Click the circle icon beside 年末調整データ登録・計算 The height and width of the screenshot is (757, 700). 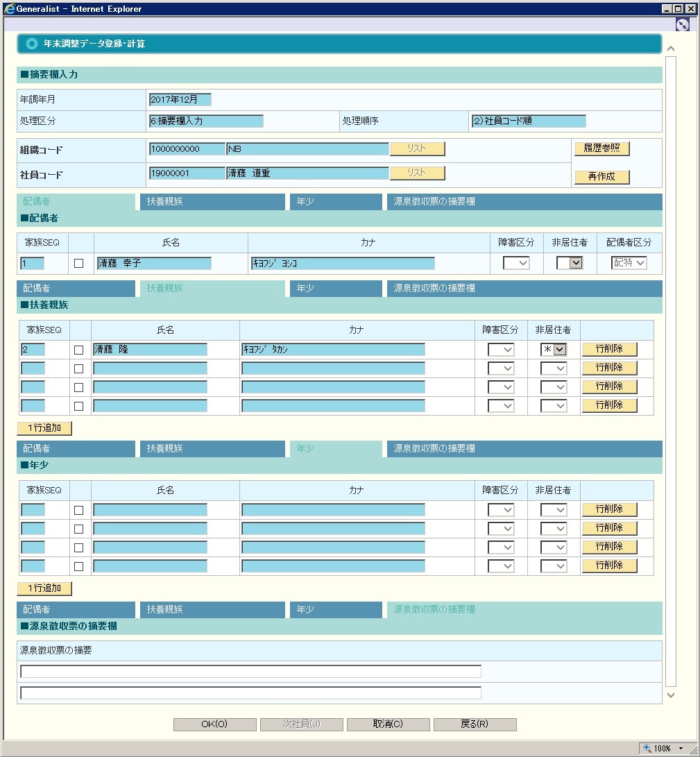31,44
